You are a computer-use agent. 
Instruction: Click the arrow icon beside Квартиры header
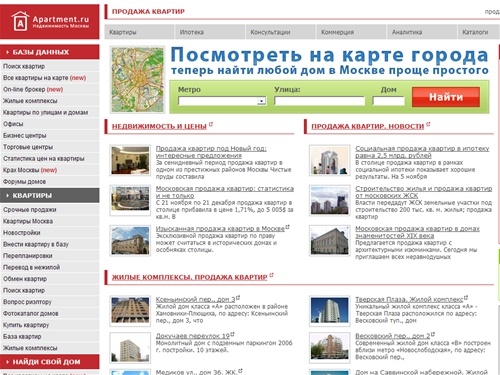pyautogui.click(x=8, y=195)
